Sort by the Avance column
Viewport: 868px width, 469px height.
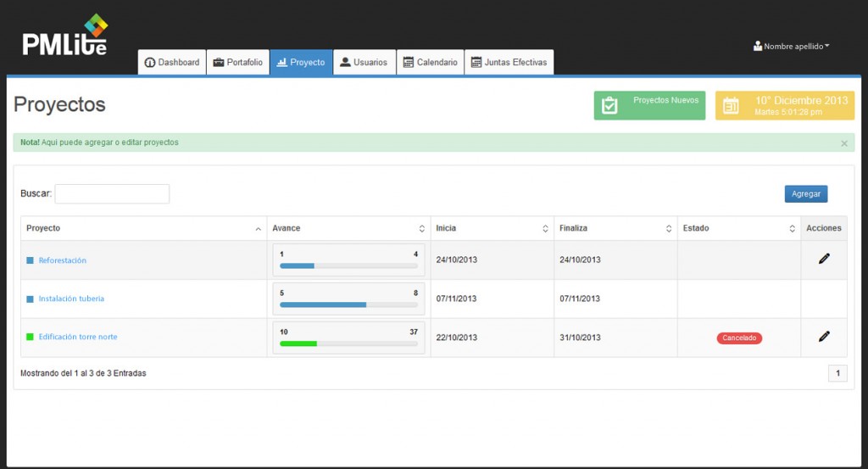click(348, 228)
